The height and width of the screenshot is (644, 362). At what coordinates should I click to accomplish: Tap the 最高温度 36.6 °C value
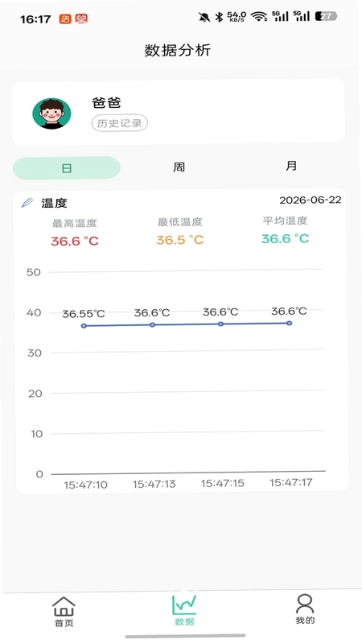75,241
